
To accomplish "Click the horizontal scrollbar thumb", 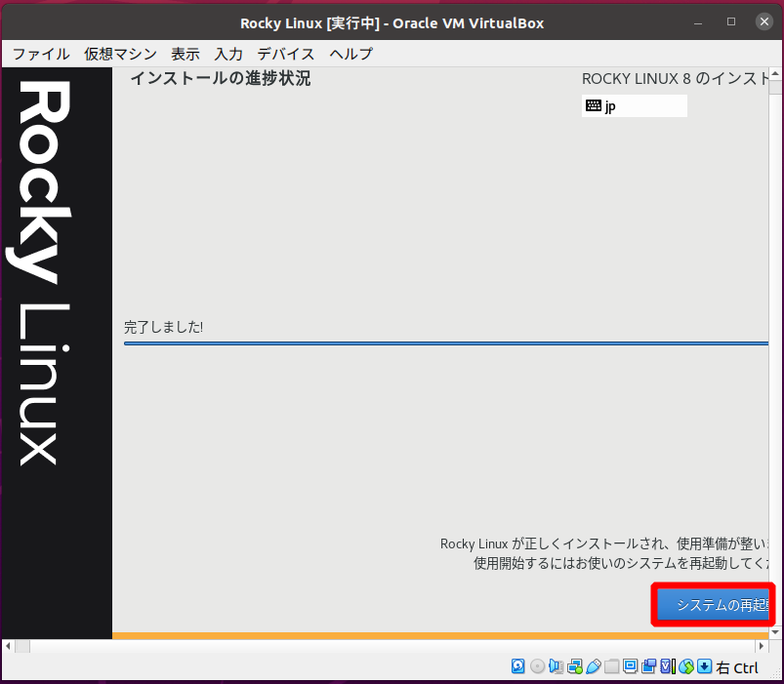I will (22, 646).
